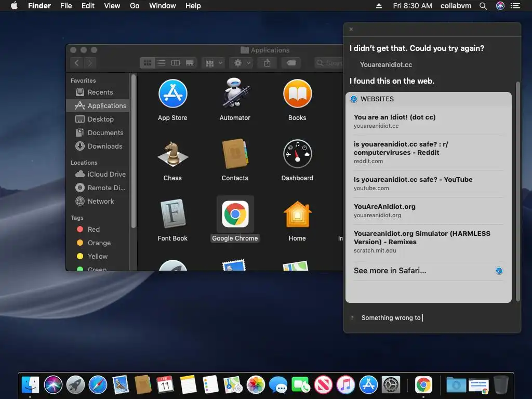
Task: Open 'You are an Idiot! (dot cc)' result
Action: click(429, 121)
